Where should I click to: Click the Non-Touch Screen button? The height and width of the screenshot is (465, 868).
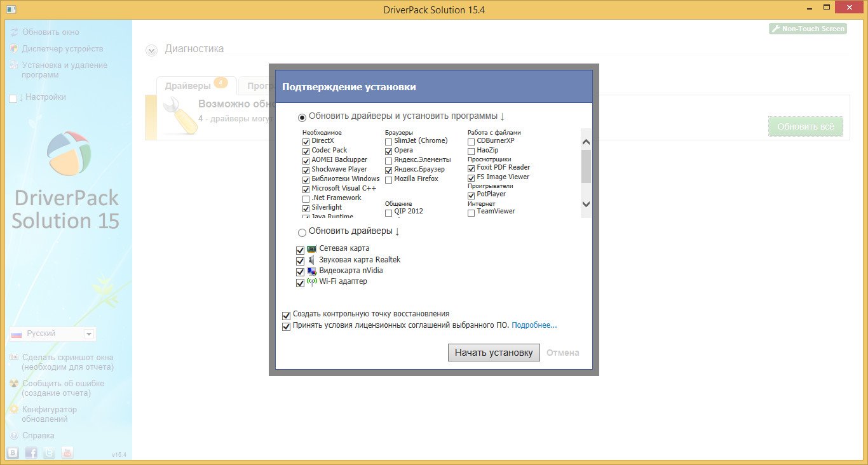pyautogui.click(x=808, y=29)
